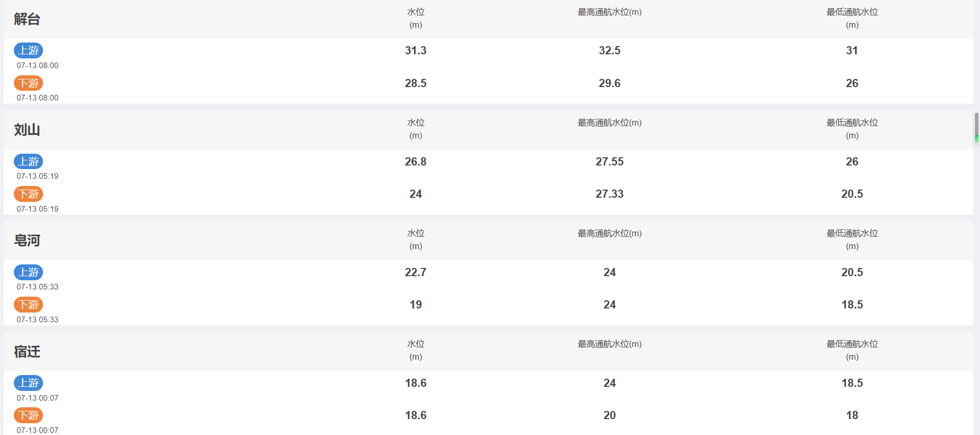Click 宿迁 downstream minimum level 18
Image resolution: width=980 pixels, height=435 pixels.
pos(852,415)
